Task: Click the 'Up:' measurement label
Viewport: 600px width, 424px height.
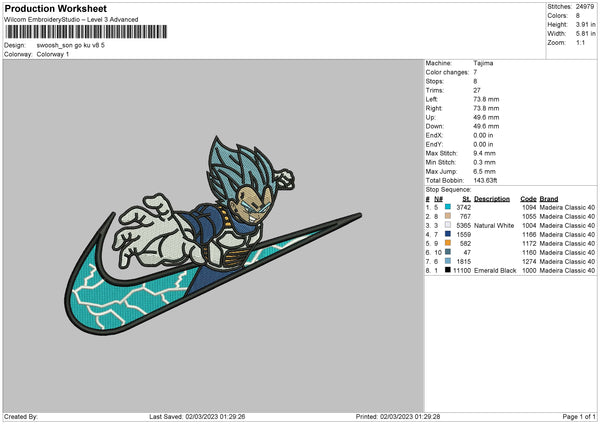Action: 430,117
